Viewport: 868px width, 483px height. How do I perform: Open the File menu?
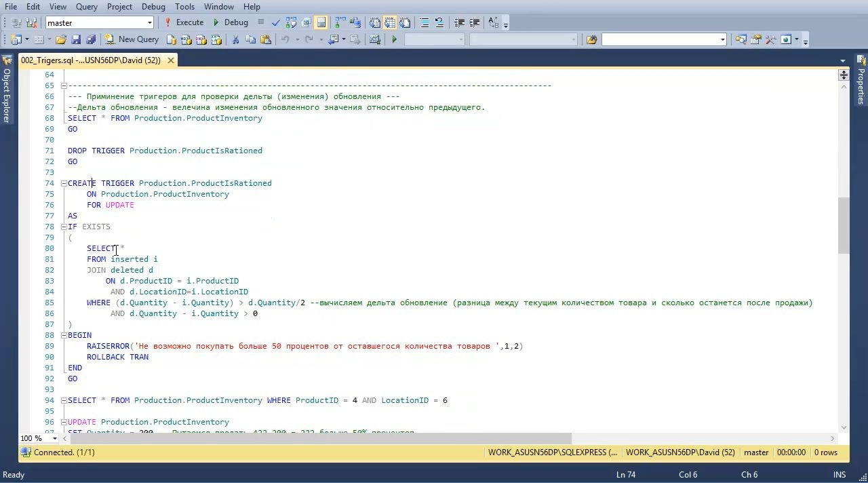coord(11,7)
